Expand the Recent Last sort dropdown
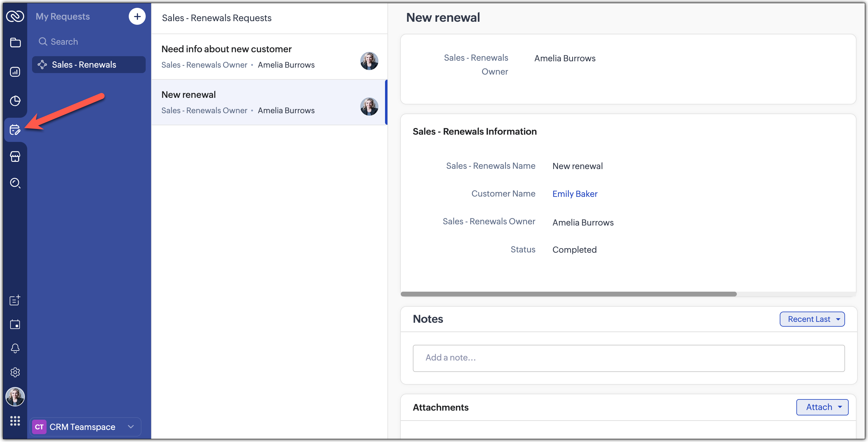The image size is (868, 442). pos(812,319)
